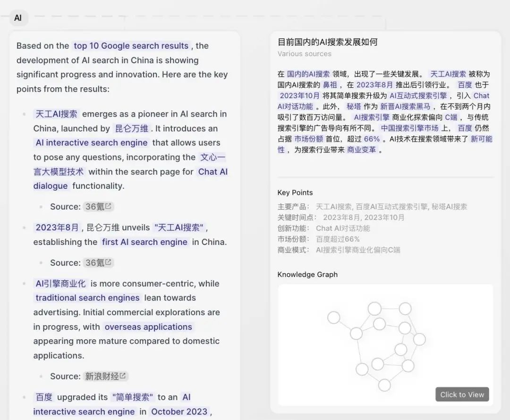The height and width of the screenshot is (420, 510).
Task: Click highlighted 百度 before 'upgraded its'
Action: pyautogui.click(x=44, y=397)
